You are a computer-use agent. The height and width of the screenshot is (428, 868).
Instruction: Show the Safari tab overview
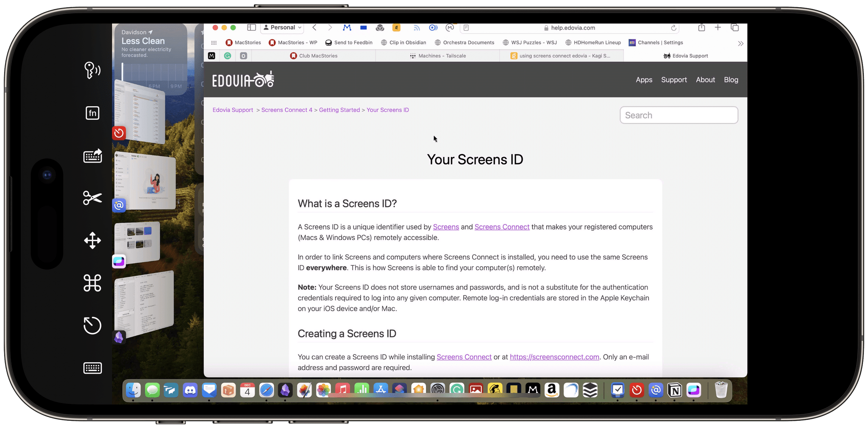[x=734, y=28]
